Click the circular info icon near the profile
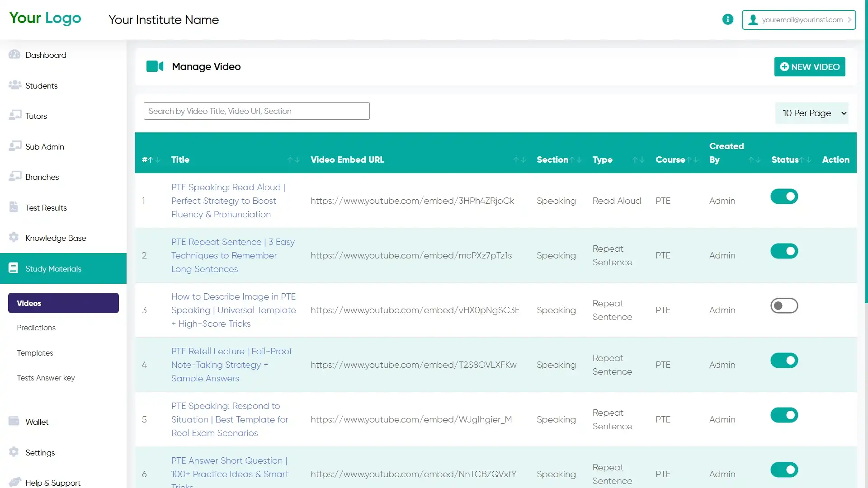The height and width of the screenshot is (488, 868). click(x=727, y=19)
